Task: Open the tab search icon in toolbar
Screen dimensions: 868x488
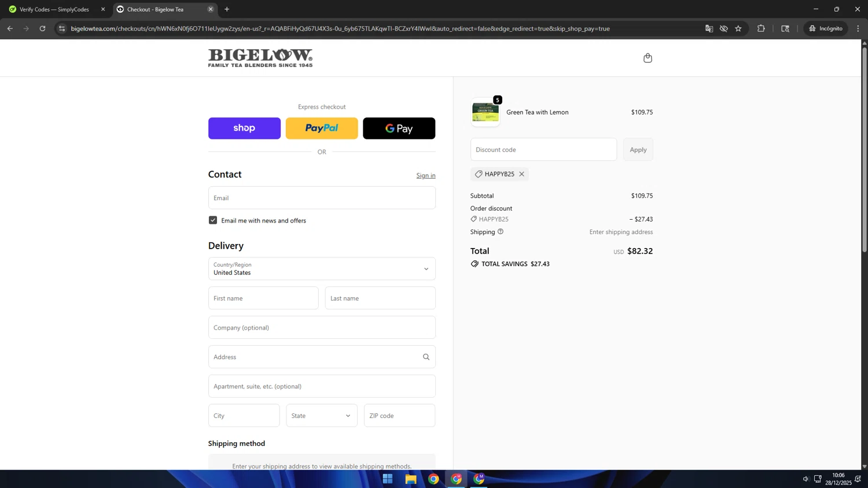Action: [785, 28]
